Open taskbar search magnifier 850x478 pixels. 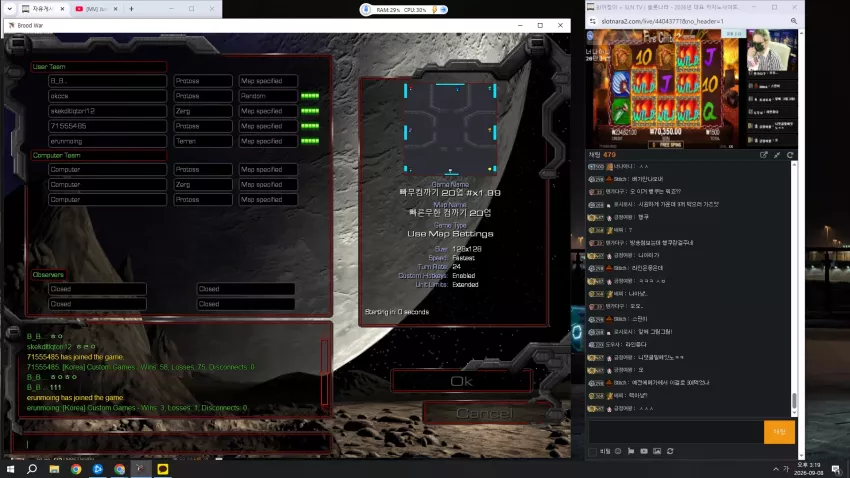32,469
